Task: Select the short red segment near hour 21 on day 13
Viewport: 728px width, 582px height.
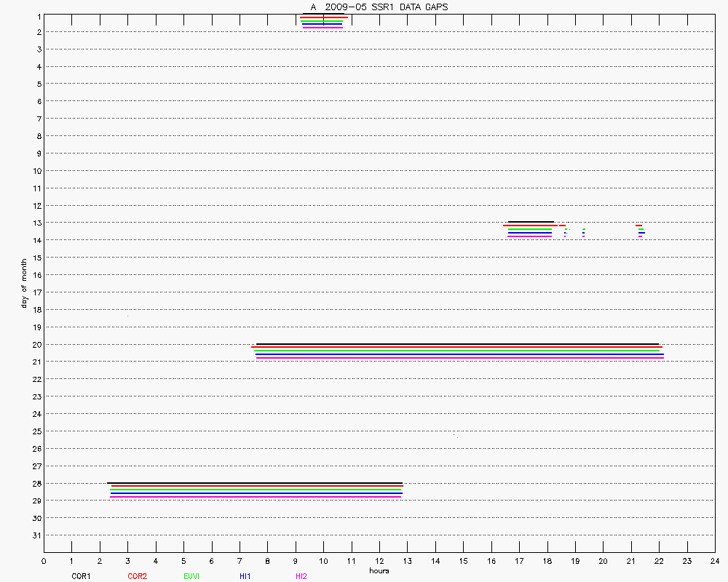Action: [x=638, y=226]
